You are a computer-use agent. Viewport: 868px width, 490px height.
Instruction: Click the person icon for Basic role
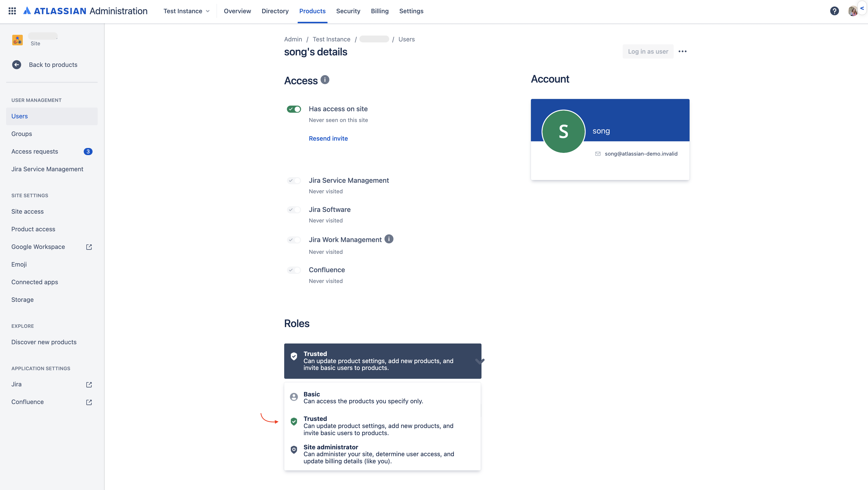[x=294, y=397]
